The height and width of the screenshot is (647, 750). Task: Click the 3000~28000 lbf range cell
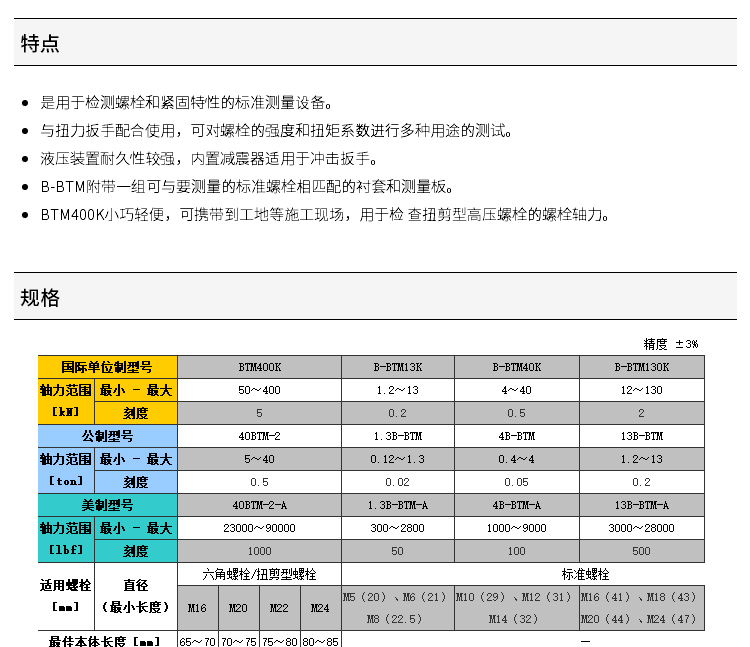(642, 527)
